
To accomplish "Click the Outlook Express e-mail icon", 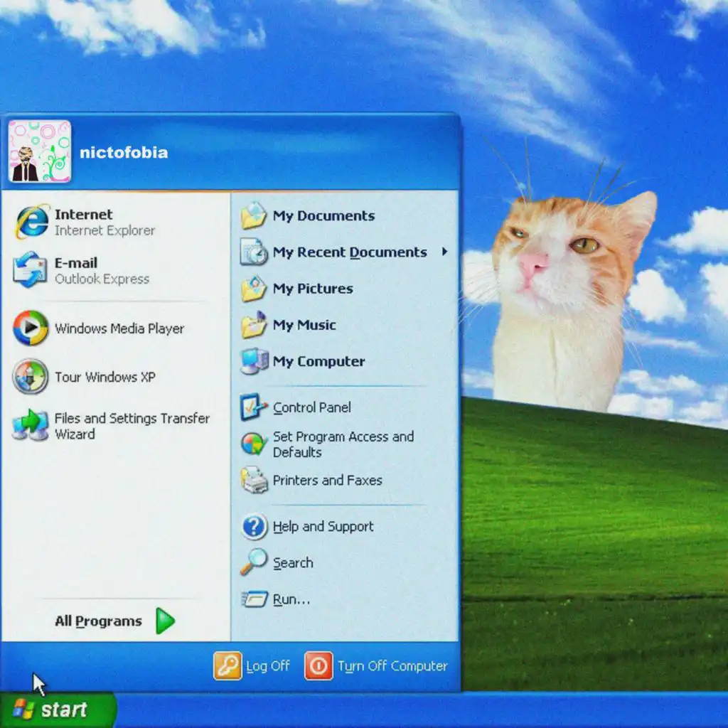I will 31,269.
